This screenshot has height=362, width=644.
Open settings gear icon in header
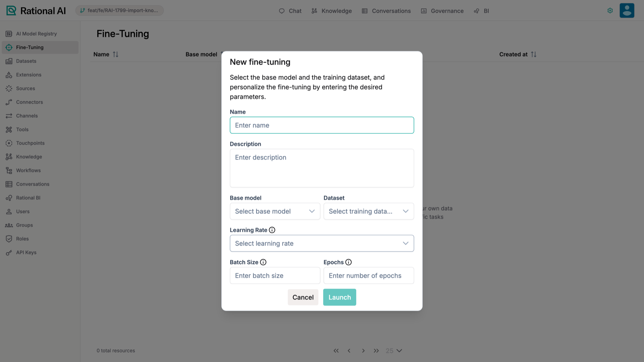click(610, 11)
